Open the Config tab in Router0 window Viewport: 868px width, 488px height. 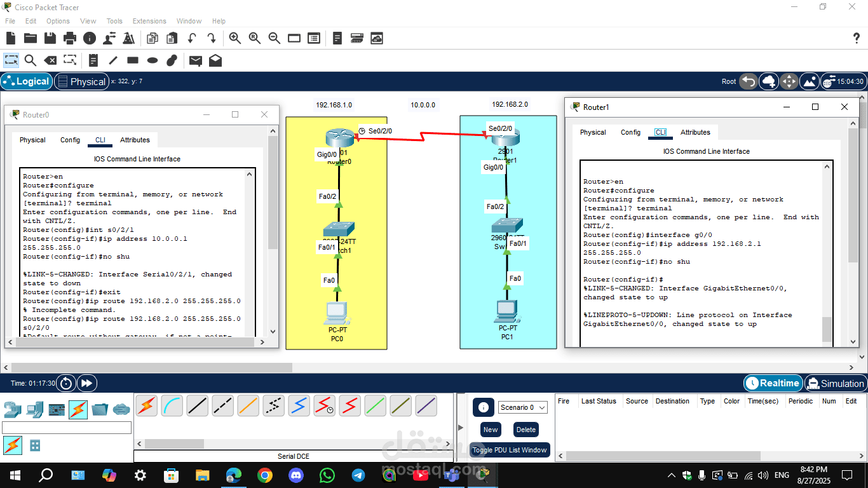(x=70, y=140)
